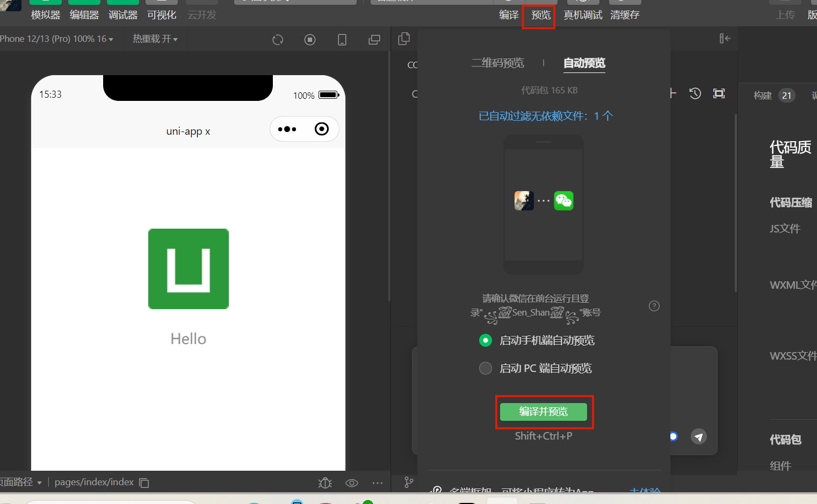Image resolution: width=817 pixels, height=504 pixels.
Task: Click the 组件 entry under 代码包
Action: 780,465
